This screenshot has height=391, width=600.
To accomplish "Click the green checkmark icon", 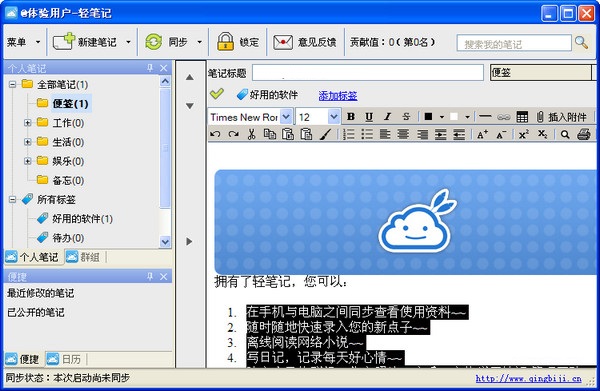I will (217, 94).
